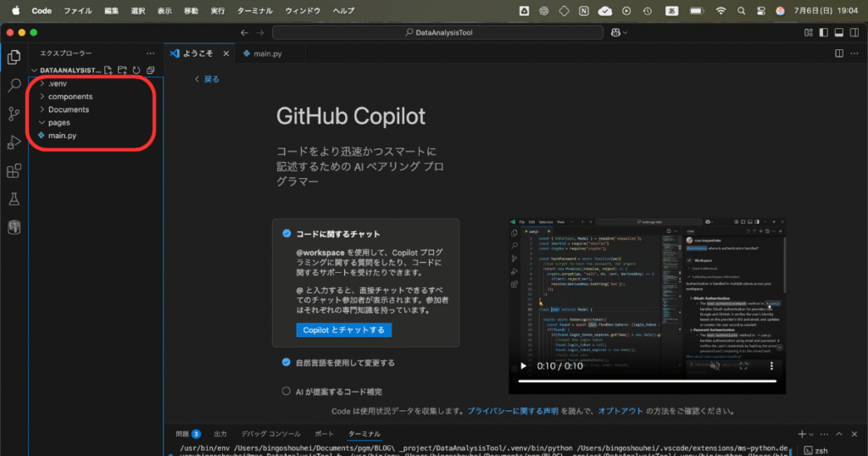The width and height of the screenshot is (868, 456).
Task: Close the bottom terminal panel
Action: 854,434
